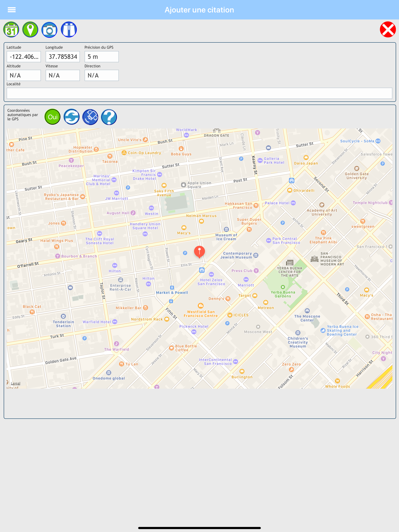Select the ICICLES dessert marker

(x=230, y=315)
